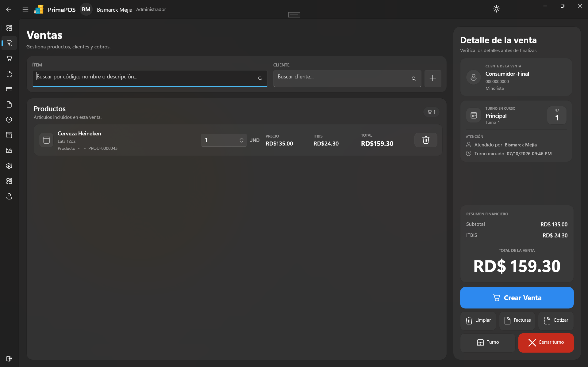Focus the Buscar cliente input field
588x367 pixels.
click(x=347, y=78)
